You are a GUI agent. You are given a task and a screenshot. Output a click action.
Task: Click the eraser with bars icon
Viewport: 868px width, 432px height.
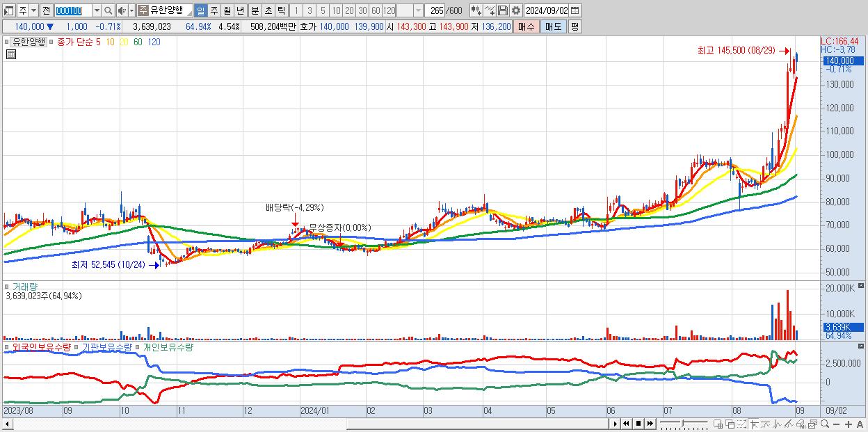(x=801, y=424)
